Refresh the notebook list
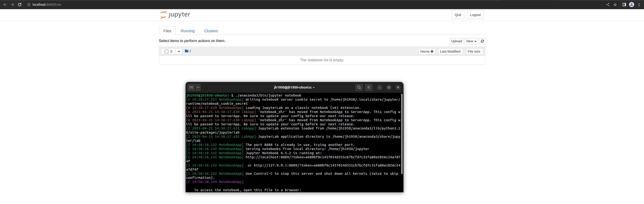Screen dimensions: 644x204 pos(482,41)
